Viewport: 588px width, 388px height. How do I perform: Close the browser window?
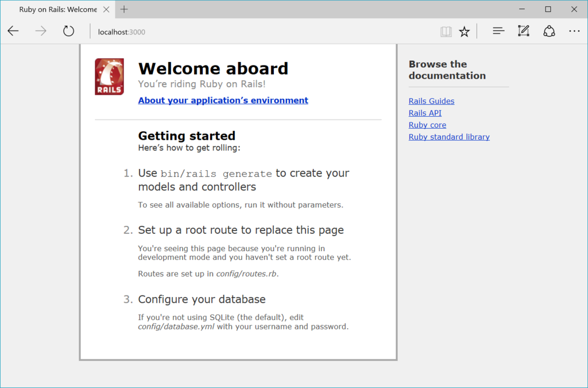574,9
